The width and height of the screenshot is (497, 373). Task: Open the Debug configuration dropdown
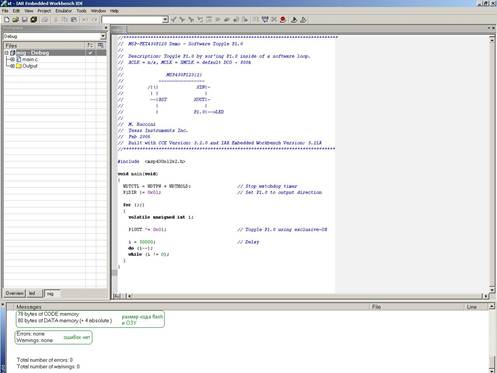(103, 36)
